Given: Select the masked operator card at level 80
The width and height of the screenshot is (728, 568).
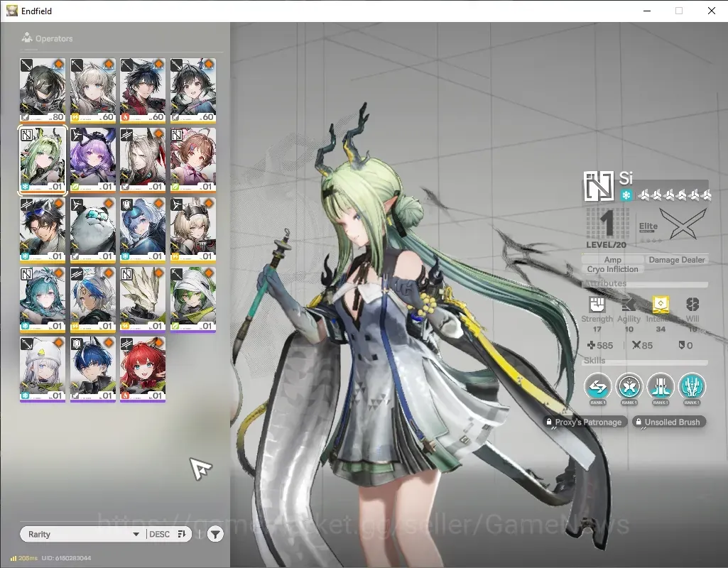Looking at the screenshot, I should pyautogui.click(x=43, y=90).
